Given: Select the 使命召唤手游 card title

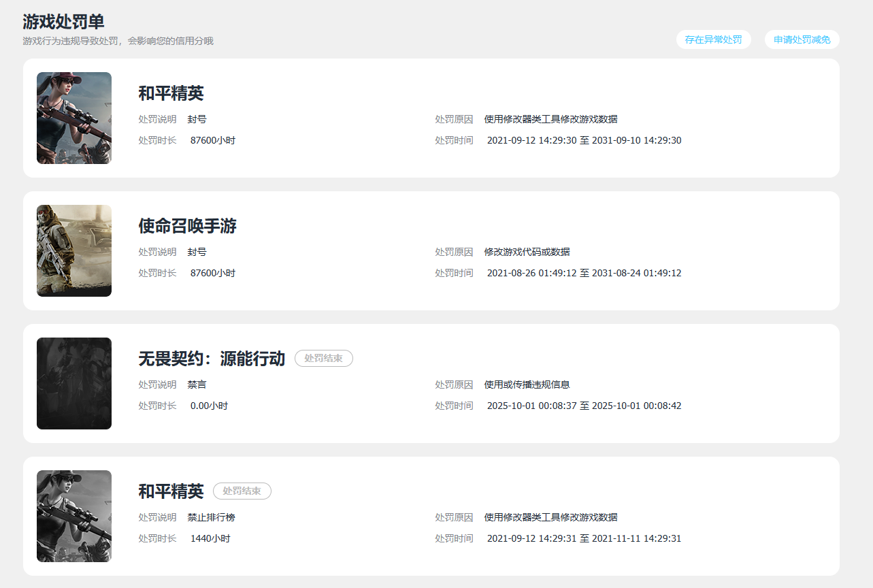Looking at the screenshot, I should 187,226.
